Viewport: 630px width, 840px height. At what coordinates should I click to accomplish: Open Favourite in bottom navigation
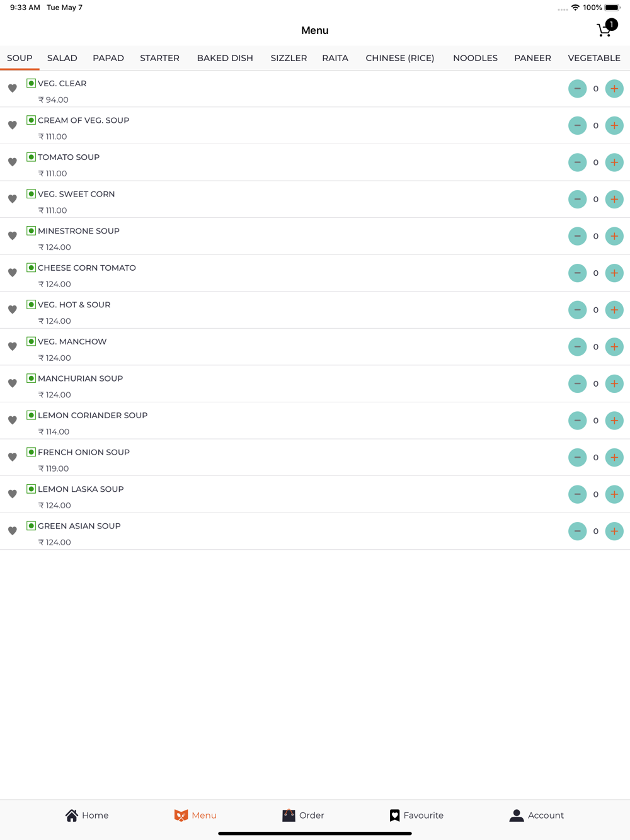(416, 815)
